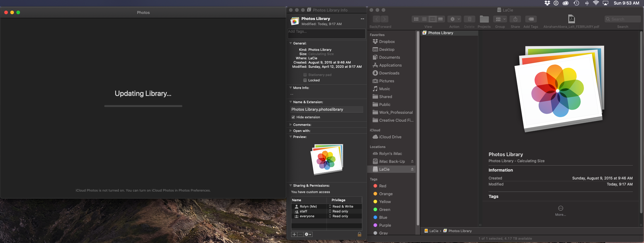Screen dimensions: 644x243
Task: Click Photos Library in the Finder path bar
Action: click(457, 231)
